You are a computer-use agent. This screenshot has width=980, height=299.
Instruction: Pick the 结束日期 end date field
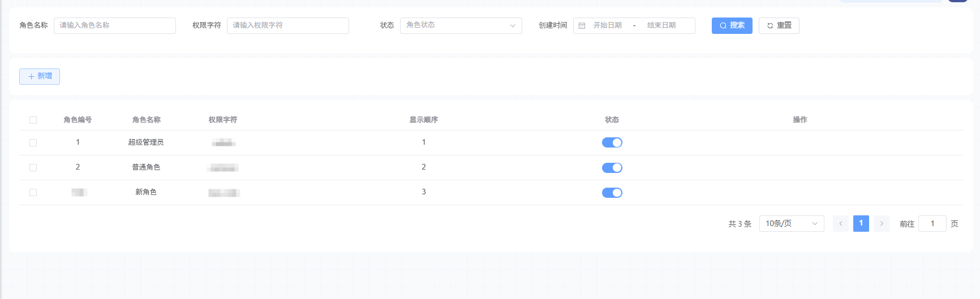[661, 25]
